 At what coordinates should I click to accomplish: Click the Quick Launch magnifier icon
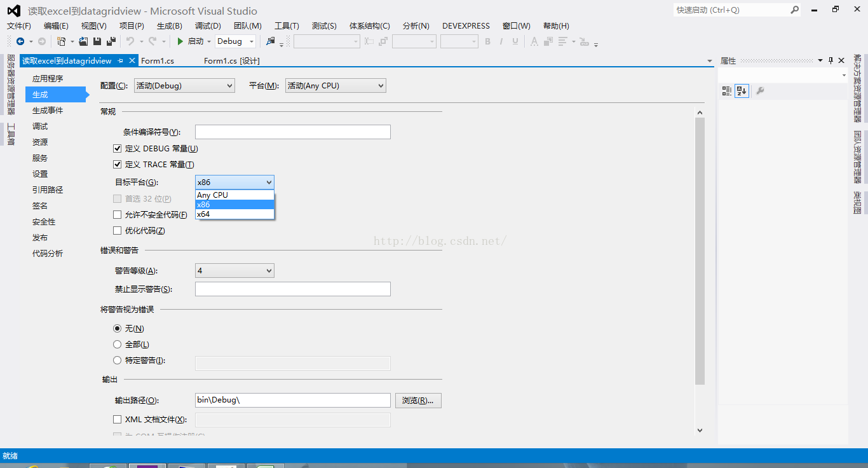pos(794,10)
